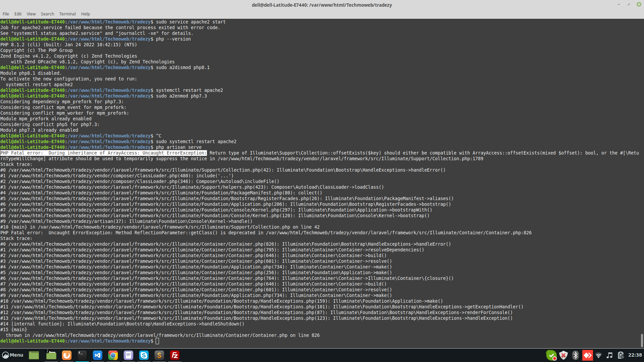644x362 pixels.
Task: Open Visual Studio Code from the taskbar
Action: click(98, 355)
